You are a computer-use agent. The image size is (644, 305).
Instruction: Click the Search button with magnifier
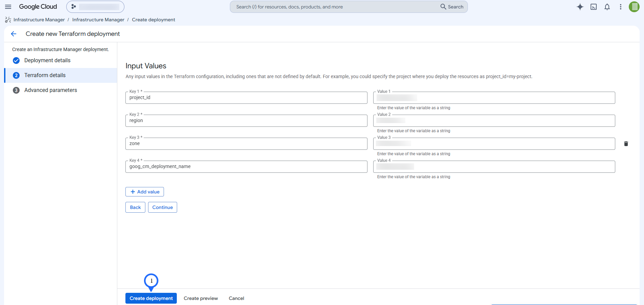(x=452, y=7)
